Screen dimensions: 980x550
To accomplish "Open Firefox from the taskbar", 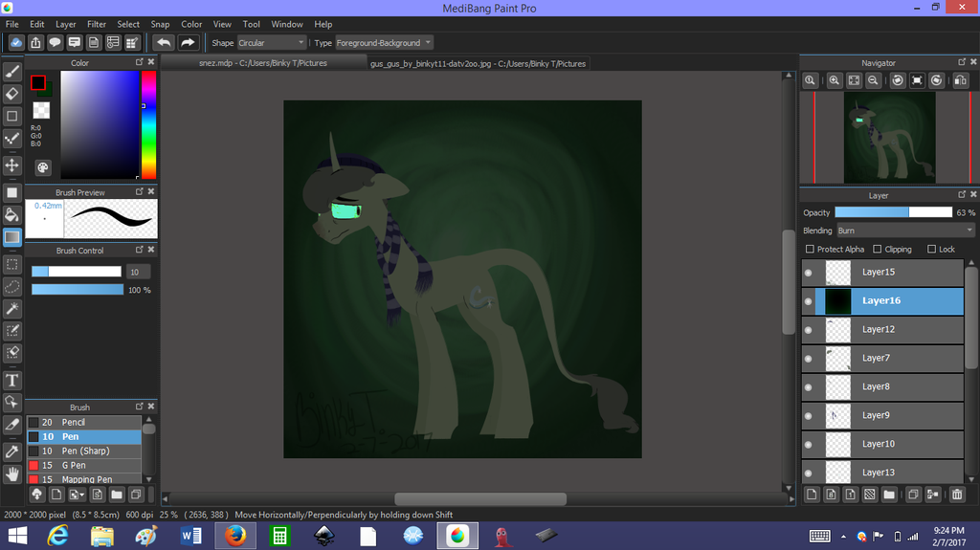I will pyautogui.click(x=235, y=536).
